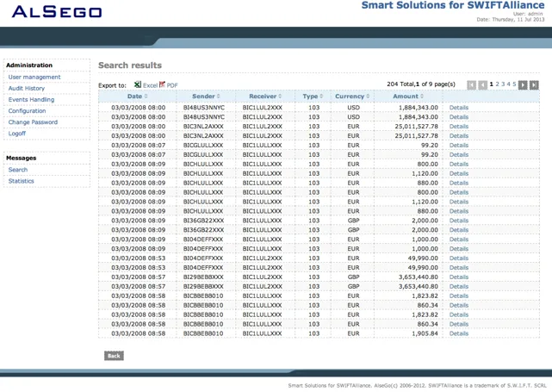Sort results by Date column
Viewport: 552px width, 392px height.
click(x=137, y=96)
